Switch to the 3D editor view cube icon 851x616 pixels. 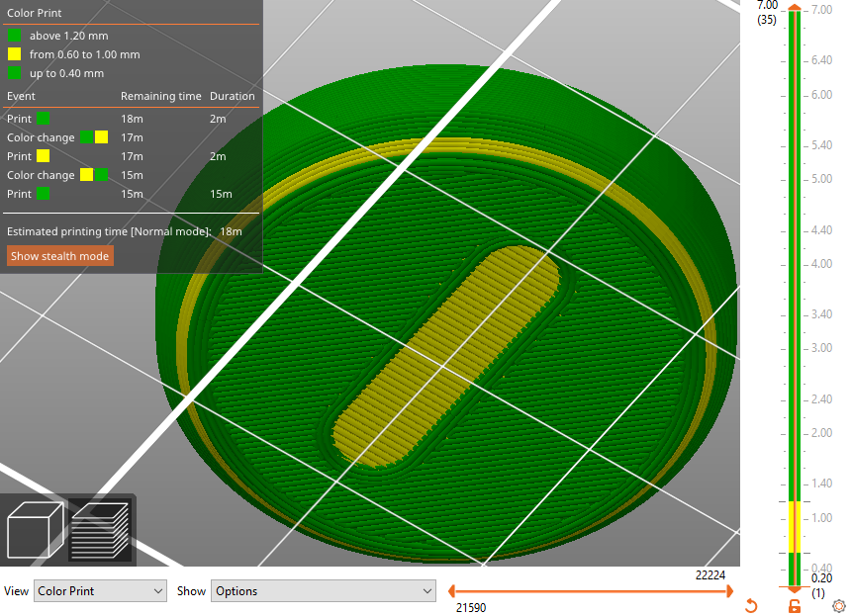36,530
